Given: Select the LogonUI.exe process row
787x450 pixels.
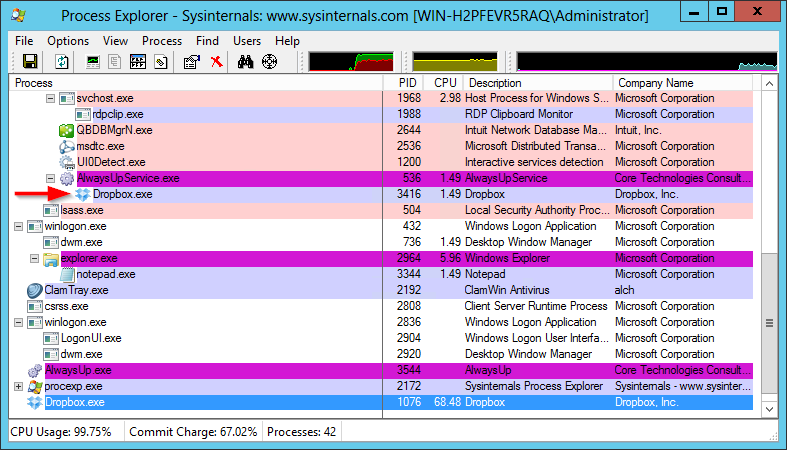Looking at the screenshot, I should [381, 338].
